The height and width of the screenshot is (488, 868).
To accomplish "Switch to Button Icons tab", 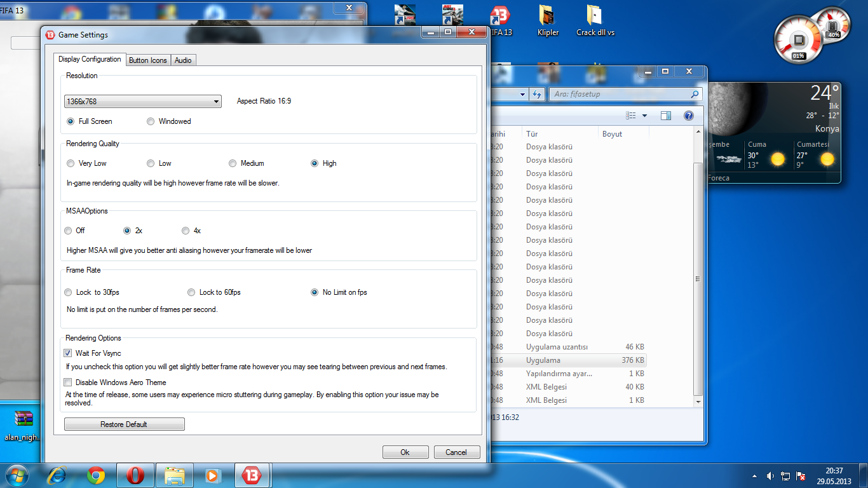I will [148, 60].
